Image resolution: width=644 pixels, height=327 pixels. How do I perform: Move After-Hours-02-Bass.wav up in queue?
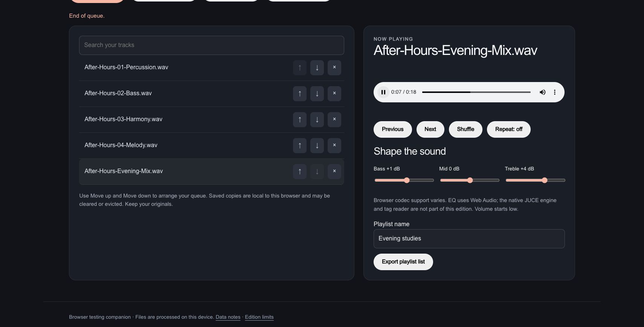click(x=300, y=94)
